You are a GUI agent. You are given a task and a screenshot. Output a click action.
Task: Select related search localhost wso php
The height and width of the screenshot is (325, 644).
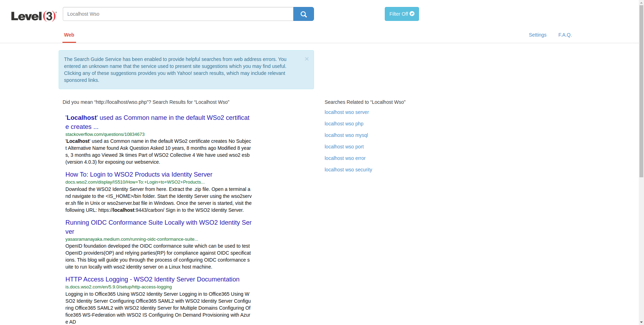(x=344, y=124)
